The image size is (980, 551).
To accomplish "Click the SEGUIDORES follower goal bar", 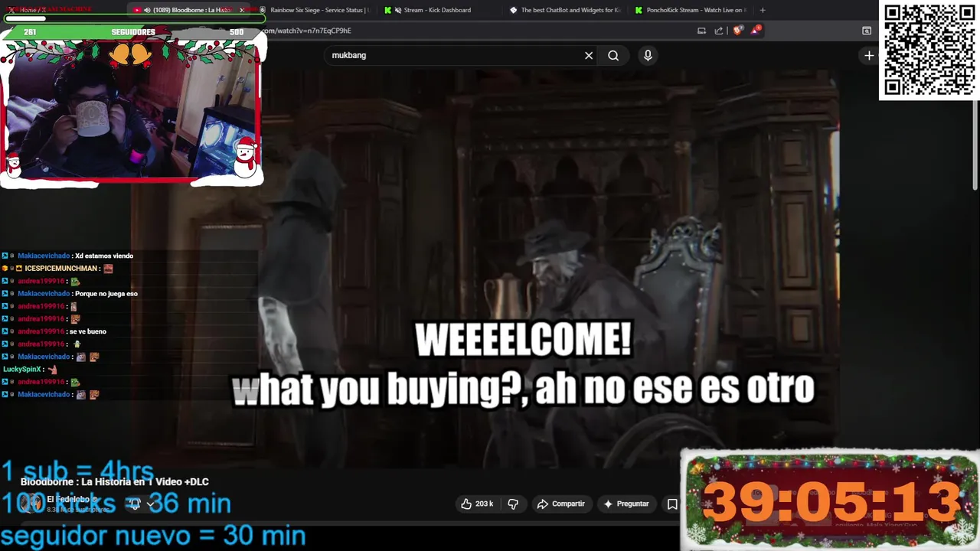I will coord(133,32).
